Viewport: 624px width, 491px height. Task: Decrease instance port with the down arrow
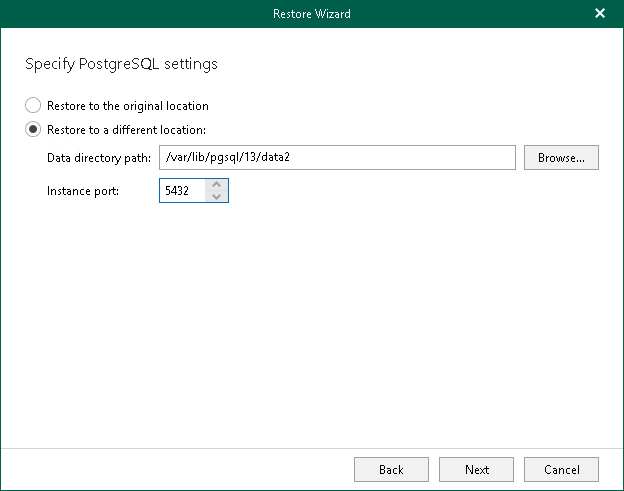pos(215,196)
